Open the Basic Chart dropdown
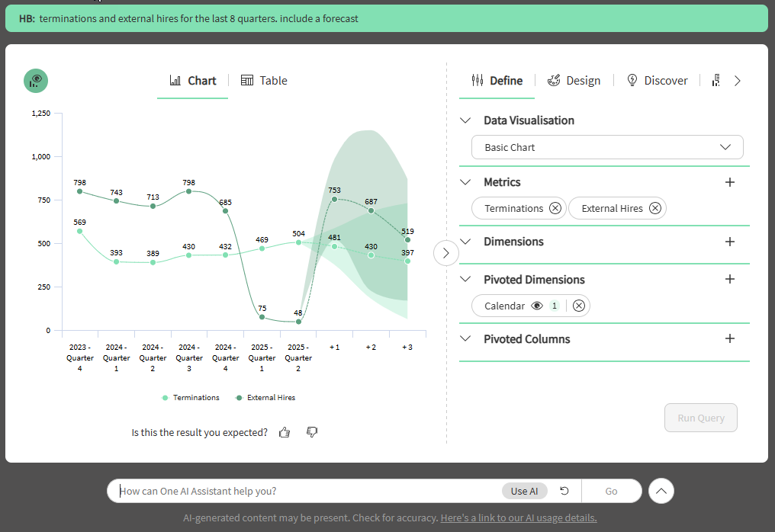Screen dimensions: 775x532 click(x=607, y=147)
